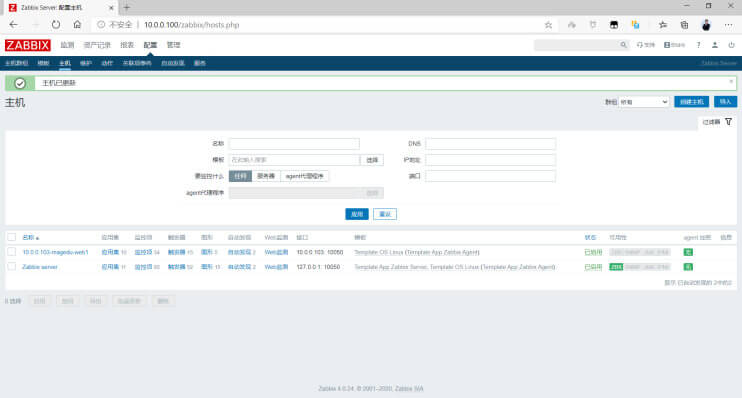Open the Zabbix Share link
This screenshot has width=742, height=398.
click(674, 45)
